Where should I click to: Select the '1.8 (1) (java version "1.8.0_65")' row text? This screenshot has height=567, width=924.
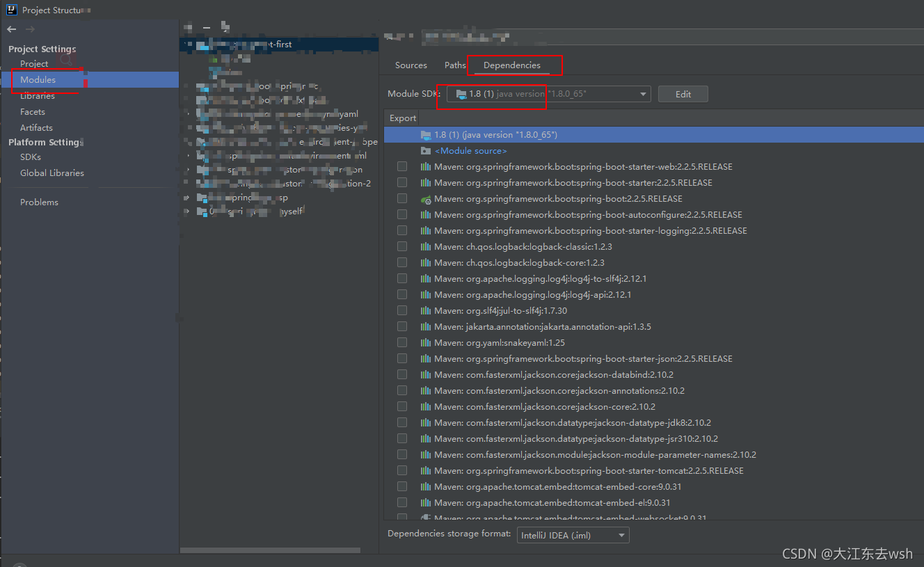click(495, 135)
